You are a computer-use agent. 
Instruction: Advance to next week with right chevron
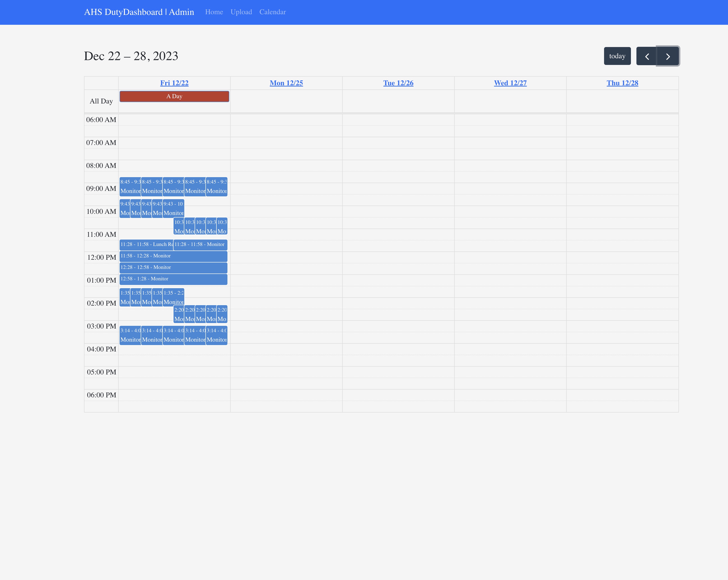pyautogui.click(x=668, y=56)
